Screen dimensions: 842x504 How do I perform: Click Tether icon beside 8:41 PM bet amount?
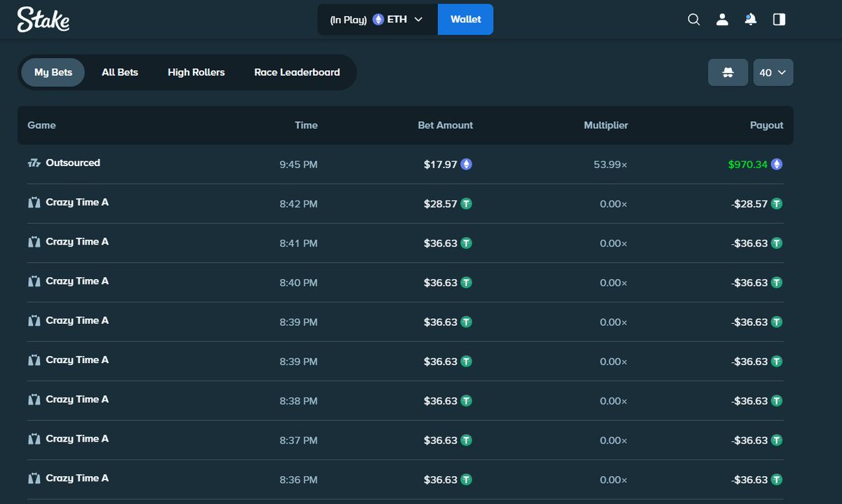[x=467, y=243]
